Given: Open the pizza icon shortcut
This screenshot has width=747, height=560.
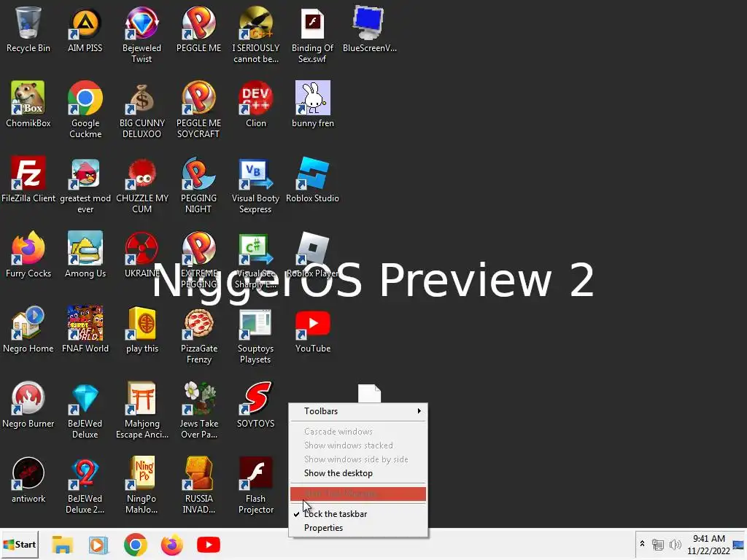Looking at the screenshot, I should click(x=198, y=335).
